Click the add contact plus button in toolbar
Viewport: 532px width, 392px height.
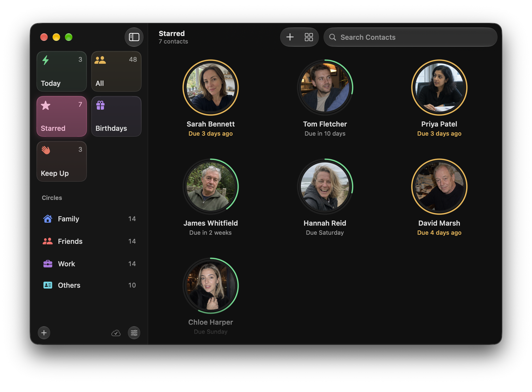(x=290, y=37)
